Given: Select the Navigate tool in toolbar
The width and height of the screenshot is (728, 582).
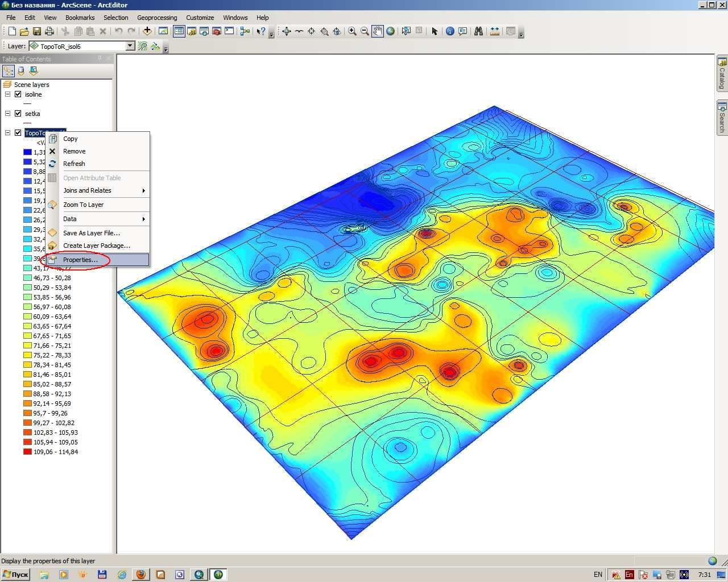Looking at the screenshot, I should [287, 31].
